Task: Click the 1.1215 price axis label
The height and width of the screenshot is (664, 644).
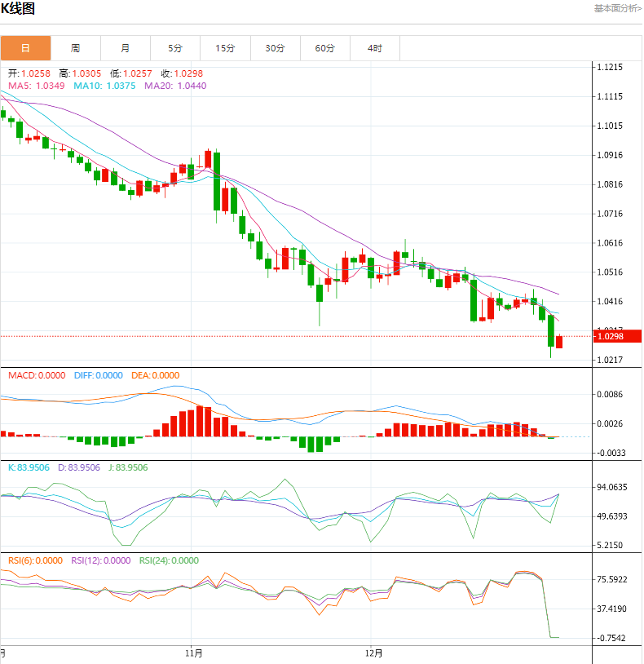Action: tap(610, 67)
